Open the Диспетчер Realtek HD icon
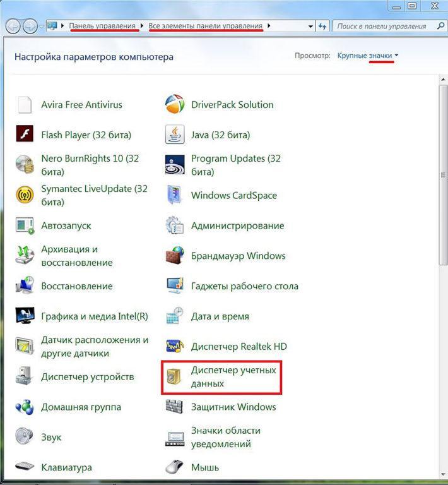448x485 pixels. [x=175, y=346]
